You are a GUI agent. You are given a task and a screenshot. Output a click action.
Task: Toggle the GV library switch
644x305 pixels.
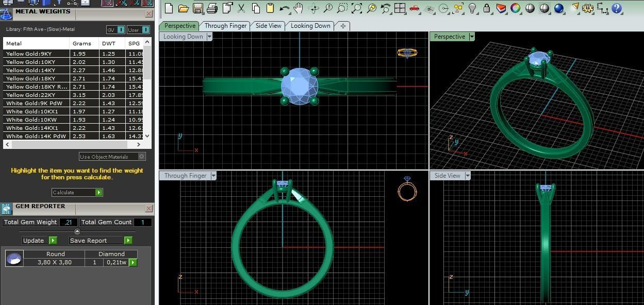point(116,30)
